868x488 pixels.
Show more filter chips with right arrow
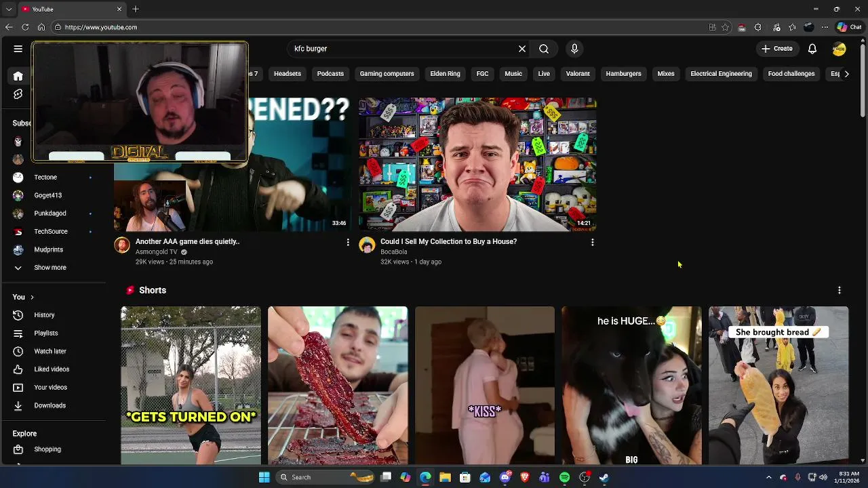846,74
